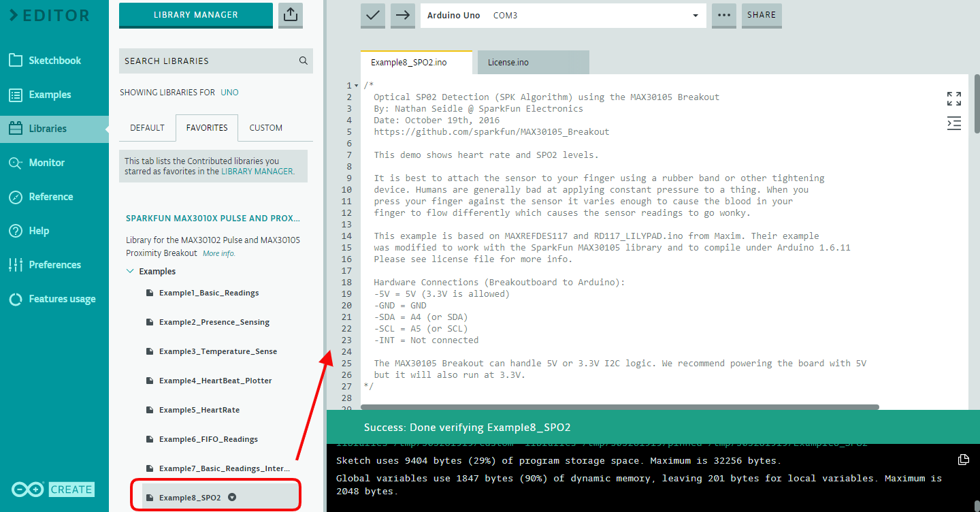Open dropdown arrow next to Example8_SPO2
This screenshot has width=980, height=512.
232,498
